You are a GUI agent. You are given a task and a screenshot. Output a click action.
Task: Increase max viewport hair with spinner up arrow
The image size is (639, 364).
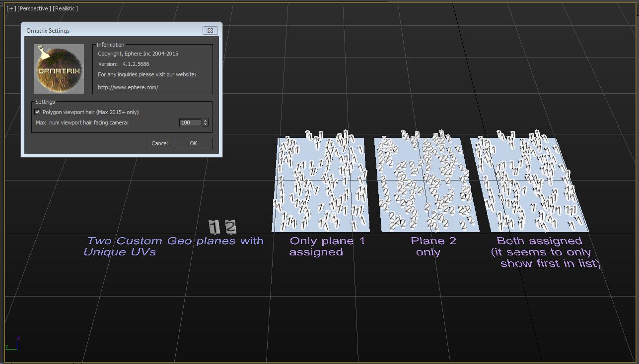coord(206,121)
